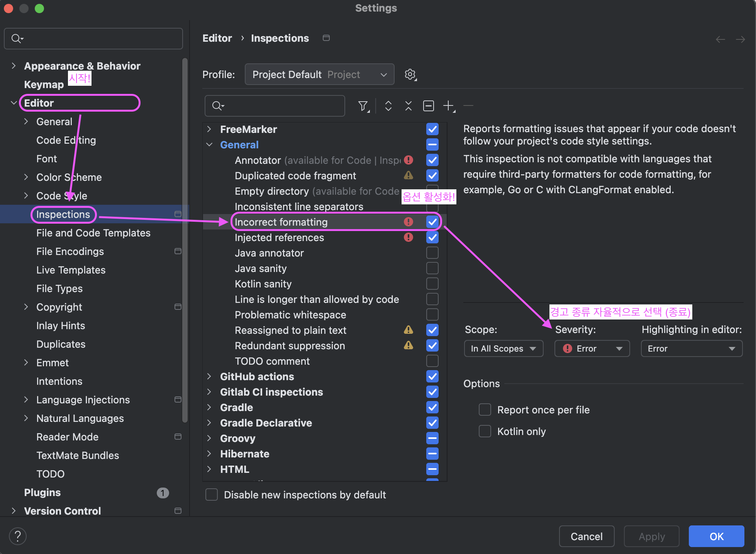Open the inspections filter options

pyautogui.click(x=363, y=105)
